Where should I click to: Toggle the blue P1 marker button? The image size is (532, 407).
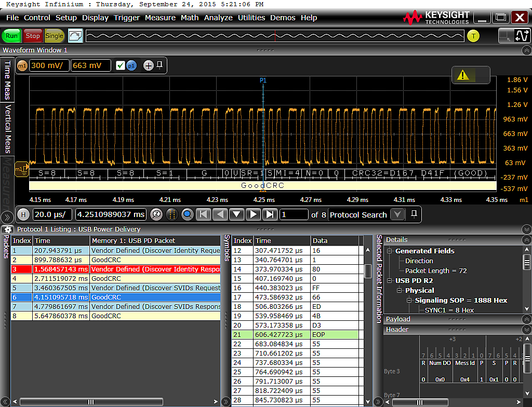pos(131,65)
